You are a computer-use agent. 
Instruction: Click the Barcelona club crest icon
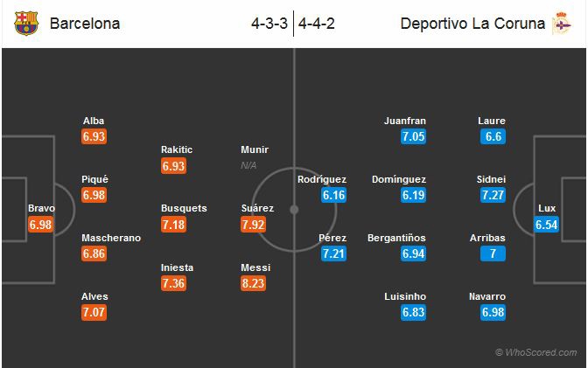(x=27, y=23)
